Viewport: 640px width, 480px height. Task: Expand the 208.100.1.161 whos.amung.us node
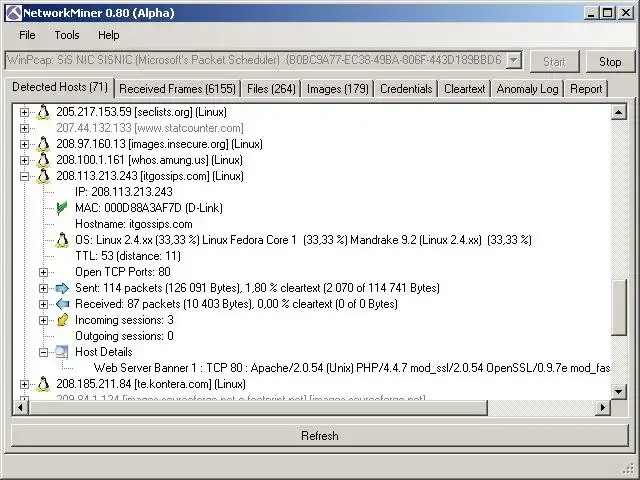pyautogui.click(x=24, y=160)
